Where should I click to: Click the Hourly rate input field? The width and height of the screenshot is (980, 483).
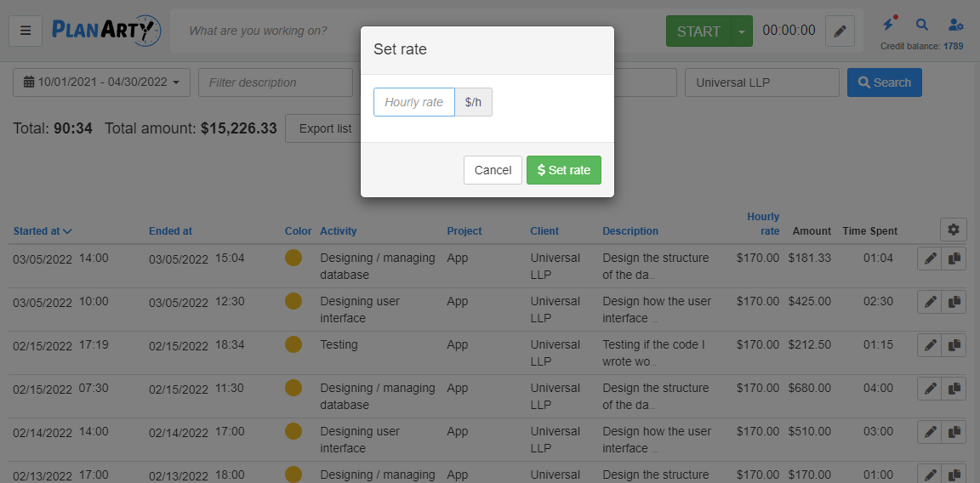(414, 102)
